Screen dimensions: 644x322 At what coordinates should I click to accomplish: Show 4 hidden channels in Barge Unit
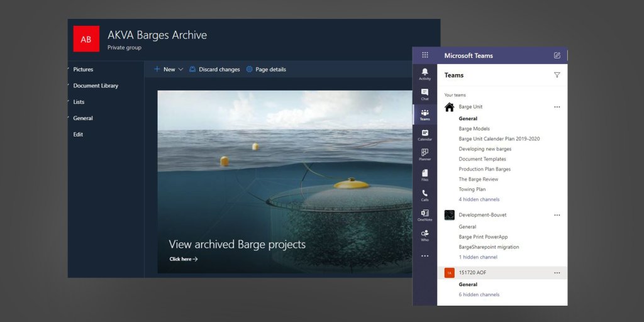pos(479,199)
